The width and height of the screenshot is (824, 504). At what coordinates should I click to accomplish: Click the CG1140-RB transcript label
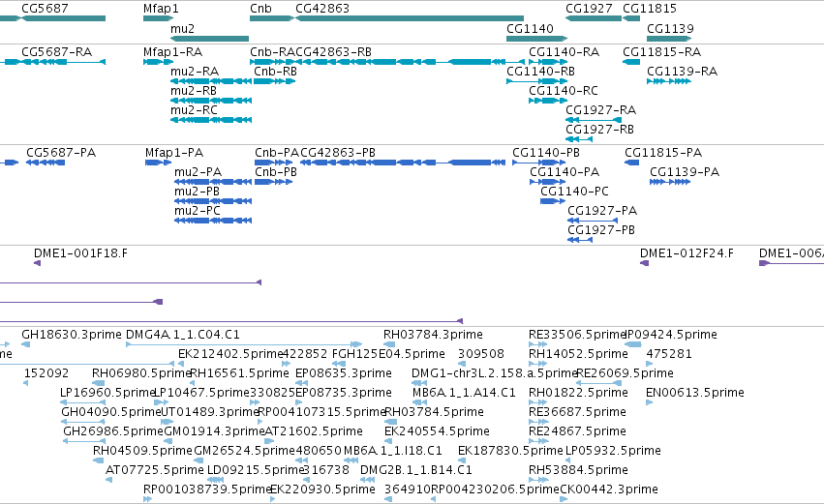[x=540, y=72]
